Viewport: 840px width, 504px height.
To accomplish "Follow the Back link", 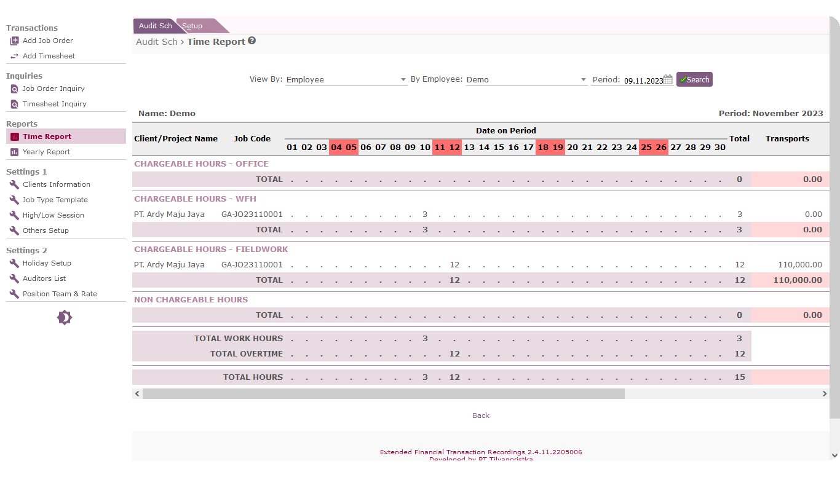I will point(481,415).
